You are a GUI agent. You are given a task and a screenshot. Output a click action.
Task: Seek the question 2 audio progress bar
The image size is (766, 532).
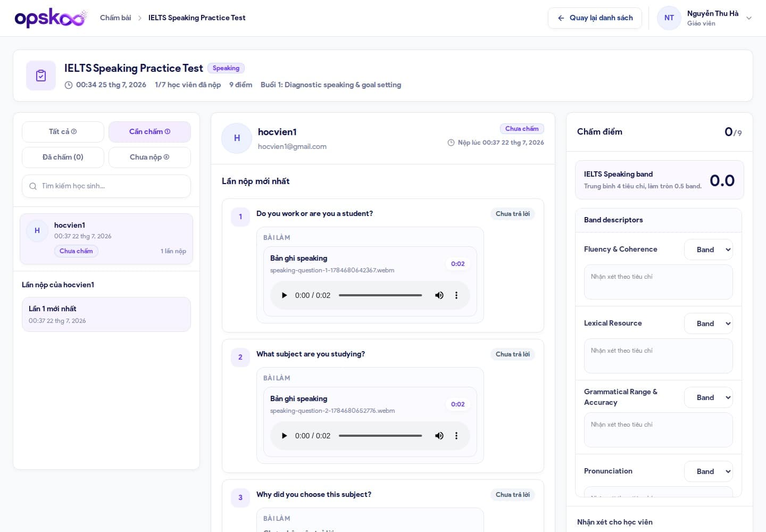pyautogui.click(x=380, y=436)
